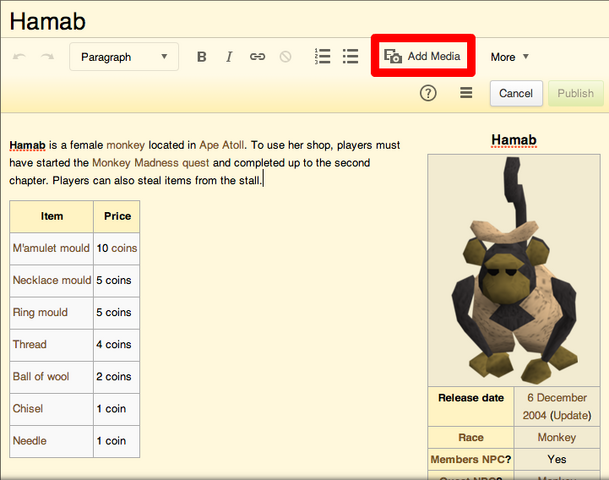Screen dimensions: 609x480
Task: Open the Monkey Madness quest link
Action: pyautogui.click(x=151, y=163)
